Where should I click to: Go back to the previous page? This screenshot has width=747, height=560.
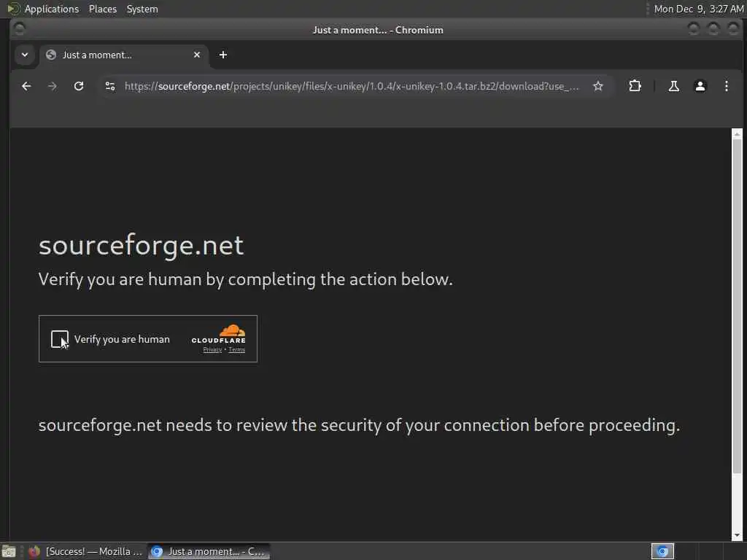click(x=26, y=86)
